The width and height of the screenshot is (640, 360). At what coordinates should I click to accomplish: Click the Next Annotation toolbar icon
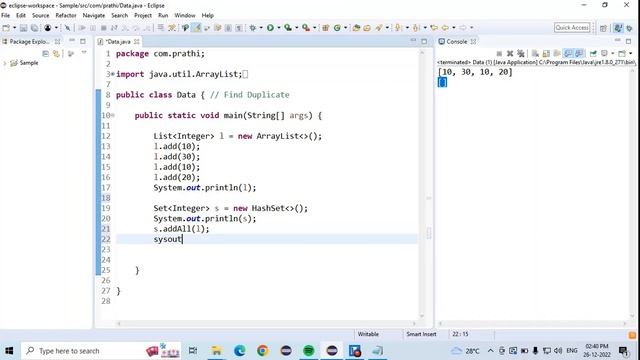click(x=398, y=28)
